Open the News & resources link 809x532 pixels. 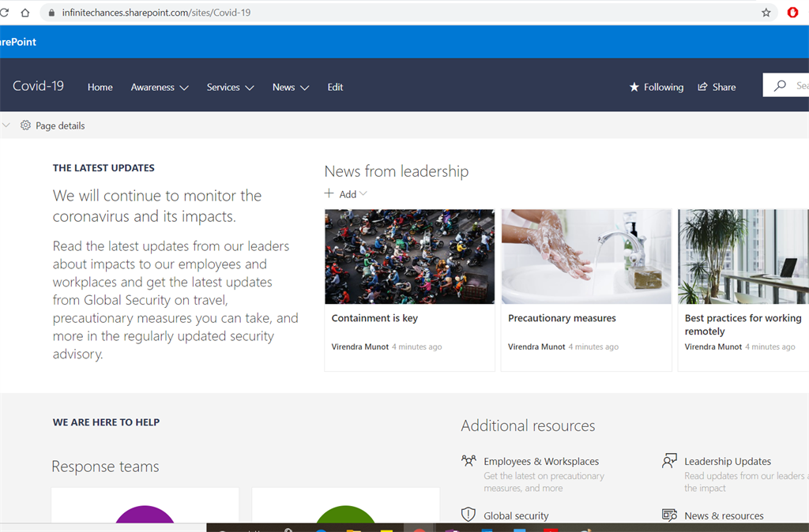[724, 515]
